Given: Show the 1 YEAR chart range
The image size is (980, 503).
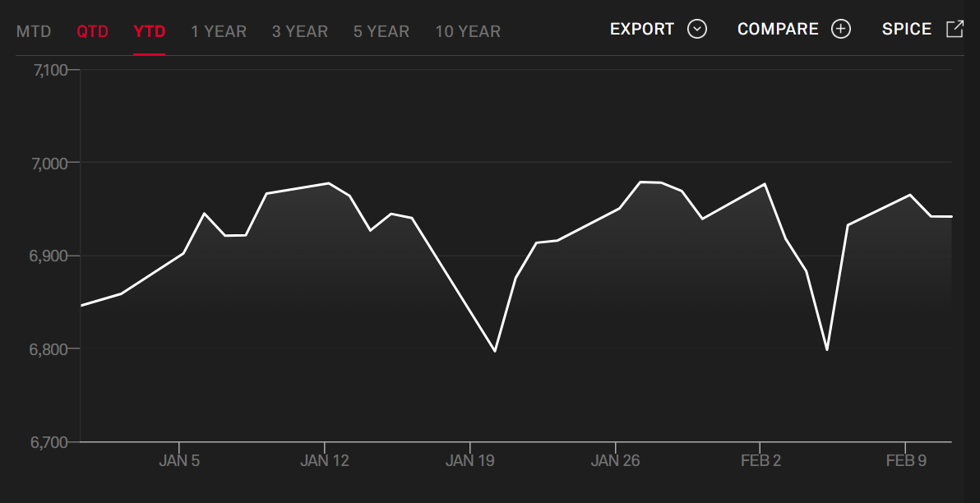Looking at the screenshot, I should (x=219, y=32).
